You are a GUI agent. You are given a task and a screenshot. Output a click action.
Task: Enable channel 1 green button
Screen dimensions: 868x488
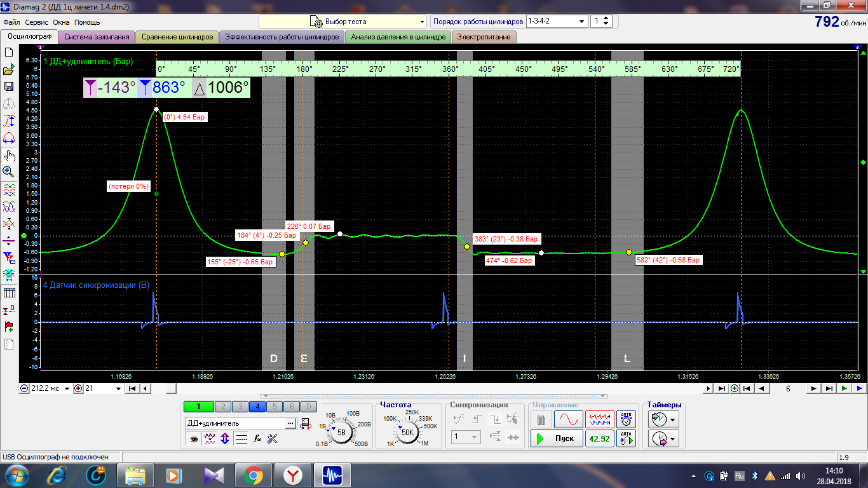(198, 407)
